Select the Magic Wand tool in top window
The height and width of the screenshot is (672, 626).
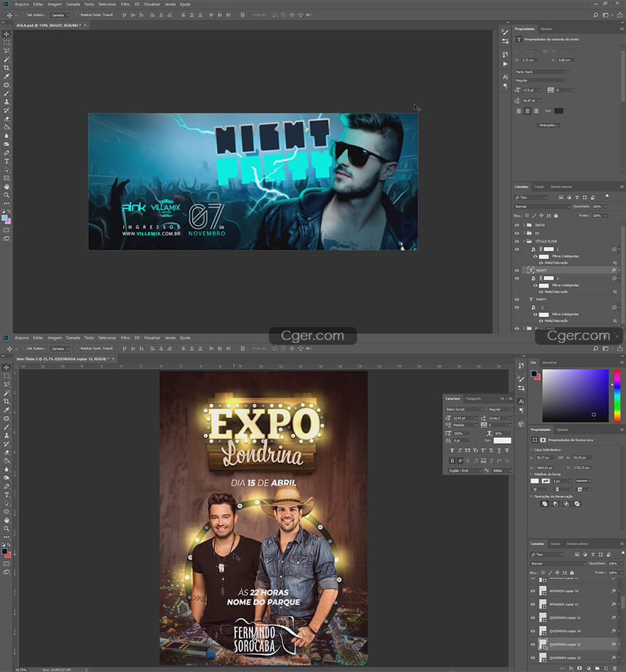6,59
